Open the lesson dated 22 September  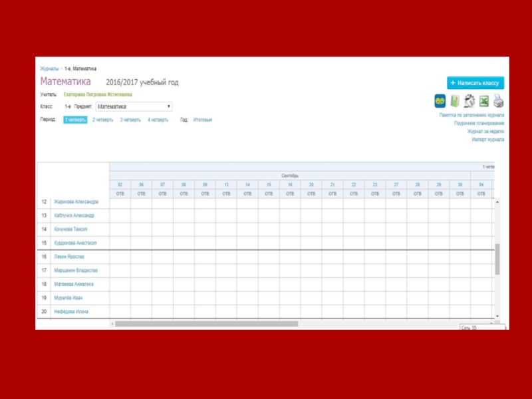point(354,185)
